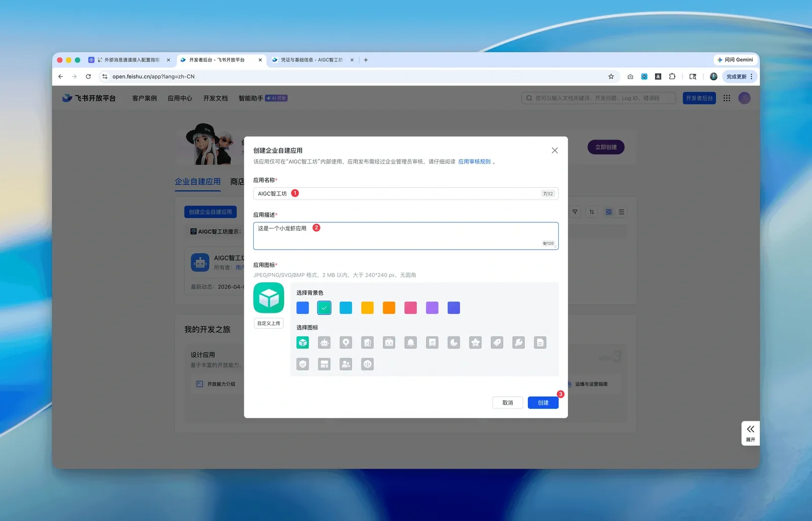Select the bookmark checkmark app icon
Image resolution: width=812 pixels, height=521 pixels.
[432, 343]
